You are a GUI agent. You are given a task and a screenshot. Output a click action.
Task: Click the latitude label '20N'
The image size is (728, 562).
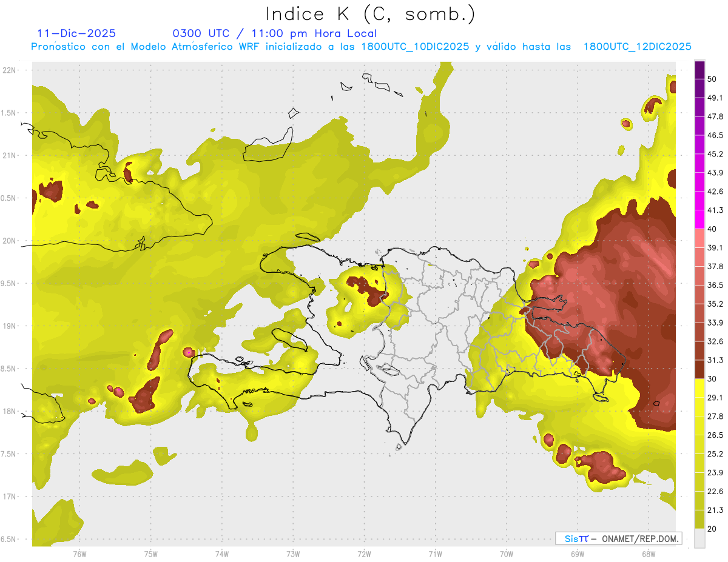click(10, 241)
